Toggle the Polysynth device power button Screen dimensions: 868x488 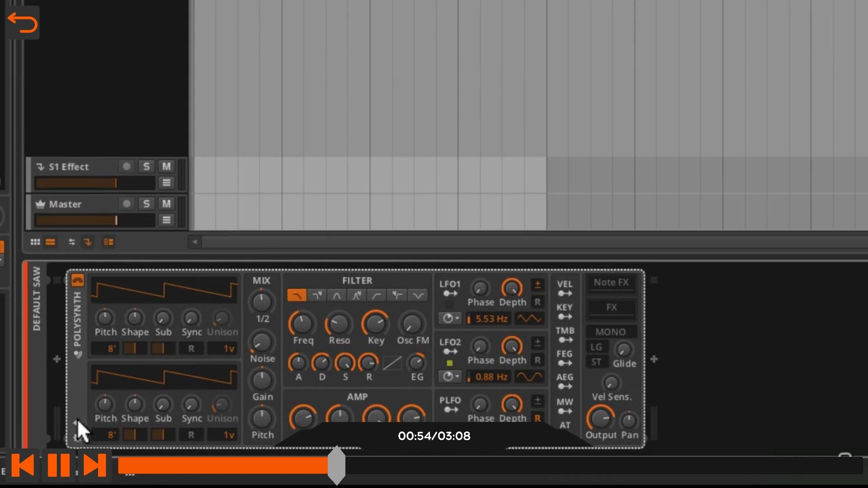coord(78,280)
